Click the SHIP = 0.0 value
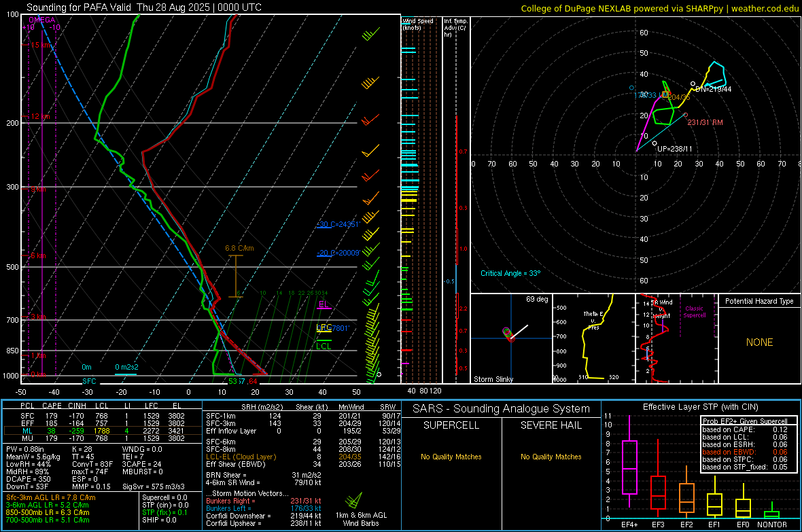This screenshot has width=802, height=532. (159, 520)
